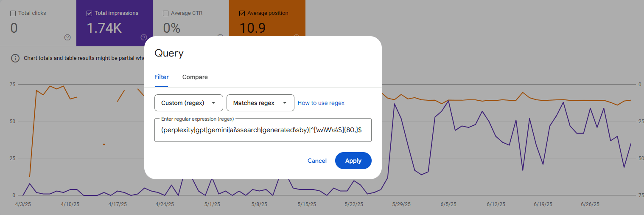Click the 10.9 average position value
644x215 pixels.
tap(252, 28)
